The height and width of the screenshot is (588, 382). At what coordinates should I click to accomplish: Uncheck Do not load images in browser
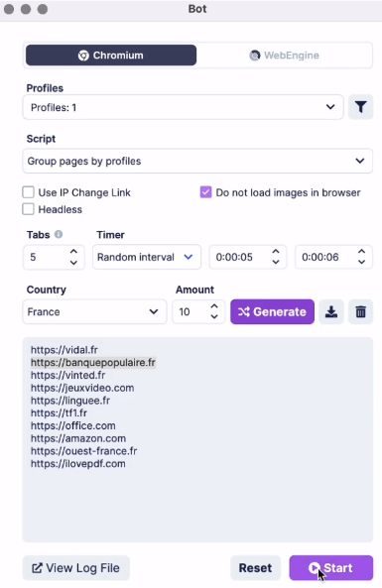[205, 192]
